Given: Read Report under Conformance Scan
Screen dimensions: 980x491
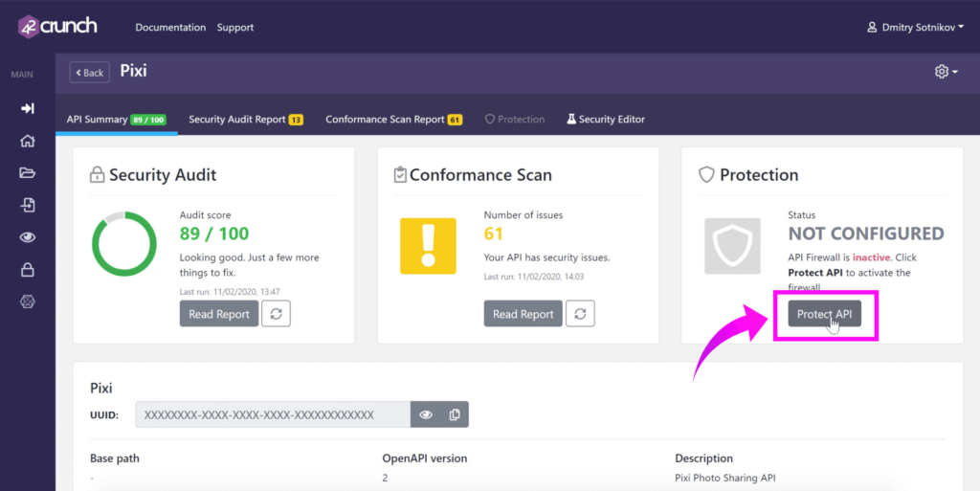Looking at the screenshot, I should (x=523, y=314).
